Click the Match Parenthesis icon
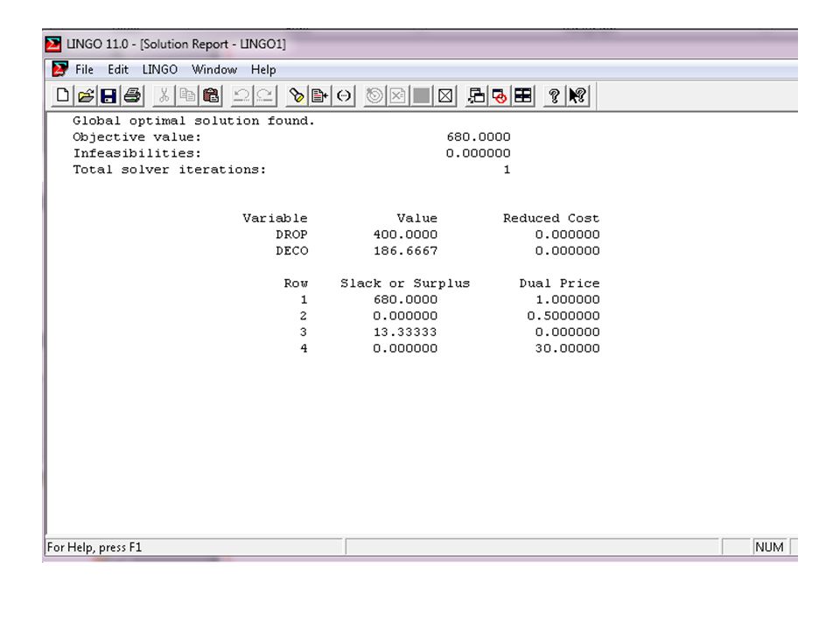Viewport: 840px width, 630px height. coord(343,96)
